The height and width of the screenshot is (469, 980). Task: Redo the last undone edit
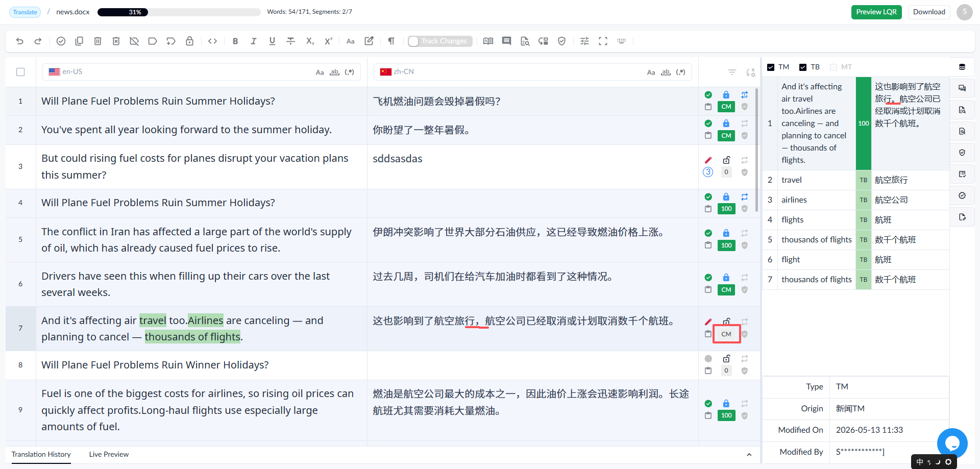tap(38, 41)
